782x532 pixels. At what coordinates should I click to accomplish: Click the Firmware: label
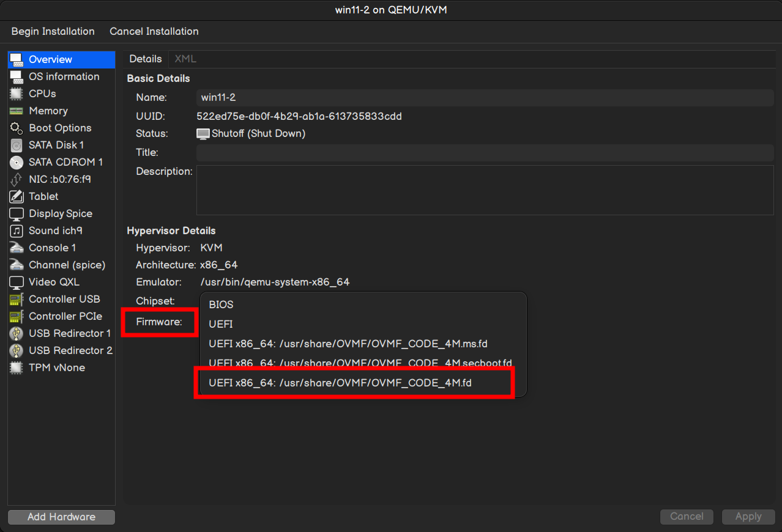pos(159,322)
